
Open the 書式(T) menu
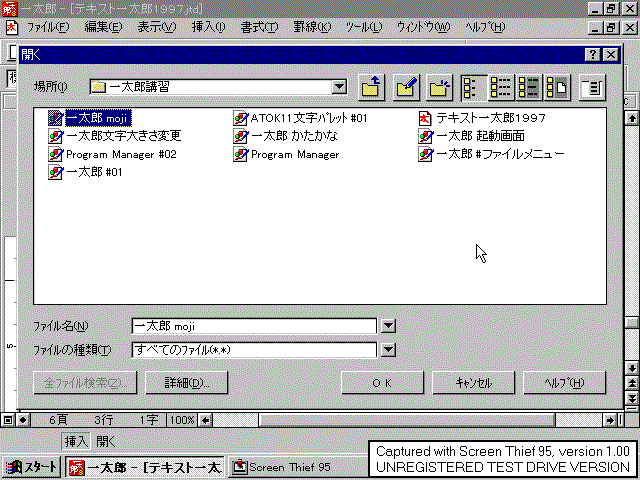(x=260, y=27)
